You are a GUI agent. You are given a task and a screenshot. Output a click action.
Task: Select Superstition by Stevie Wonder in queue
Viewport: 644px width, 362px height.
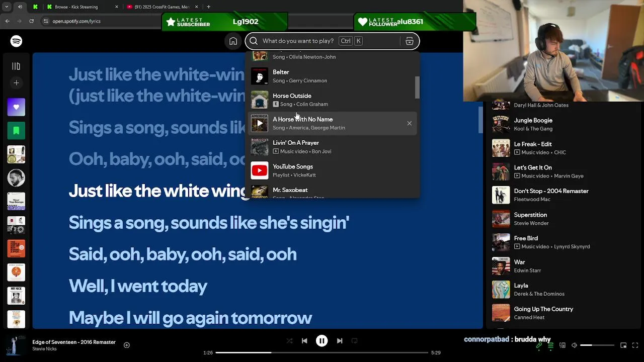561,219
